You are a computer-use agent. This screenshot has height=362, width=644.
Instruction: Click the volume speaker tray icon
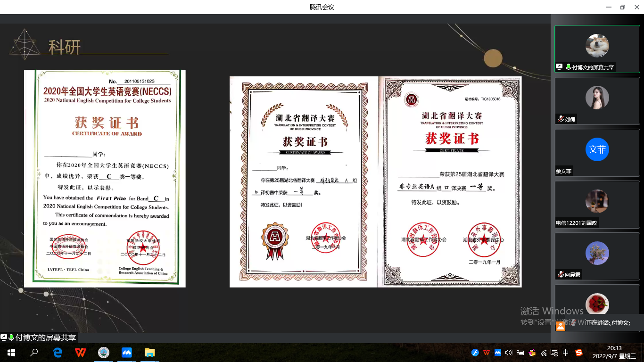[x=508, y=353]
